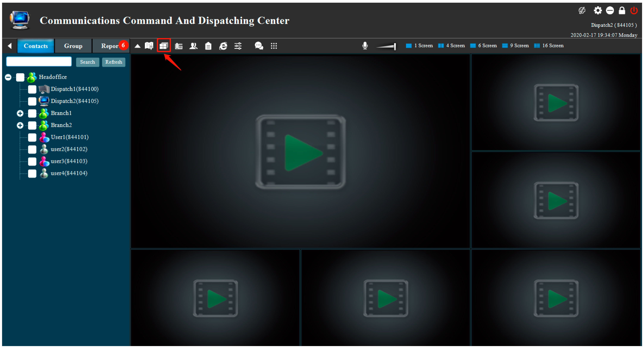Open the video screen layout icon

[x=164, y=46]
